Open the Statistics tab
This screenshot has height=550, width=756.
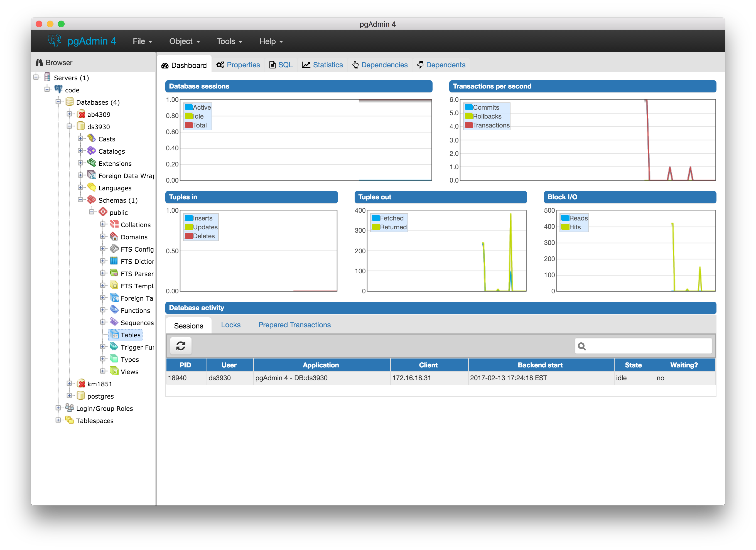[322, 65]
